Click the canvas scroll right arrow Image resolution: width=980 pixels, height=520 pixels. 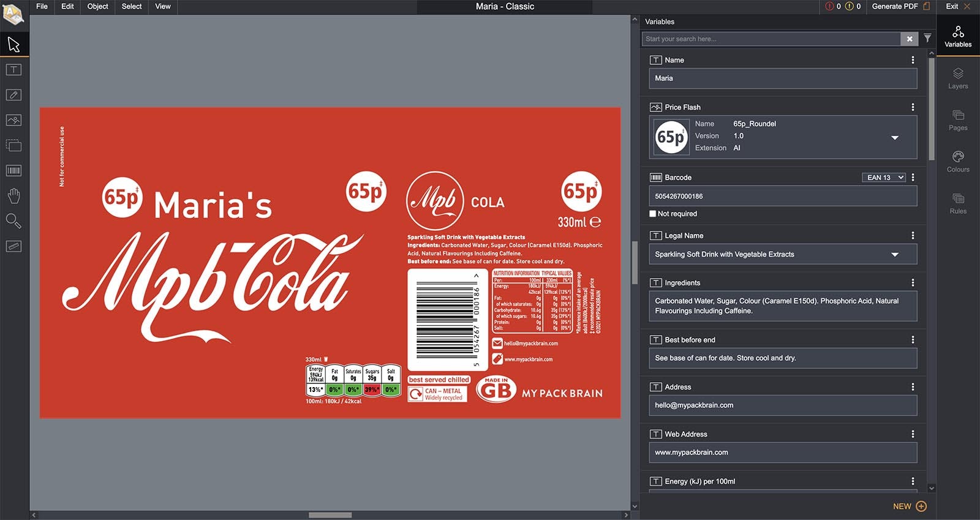(626, 515)
